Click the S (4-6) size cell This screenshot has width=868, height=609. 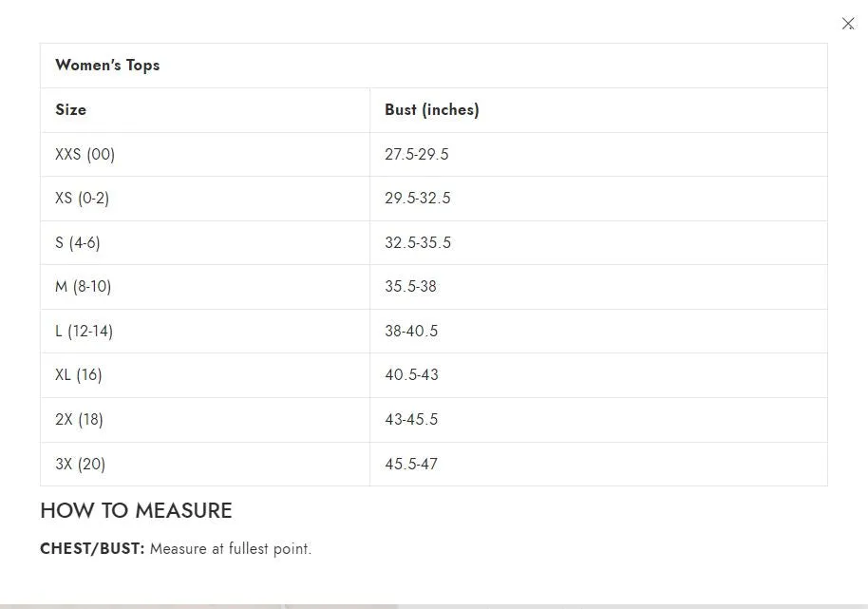[78, 242]
